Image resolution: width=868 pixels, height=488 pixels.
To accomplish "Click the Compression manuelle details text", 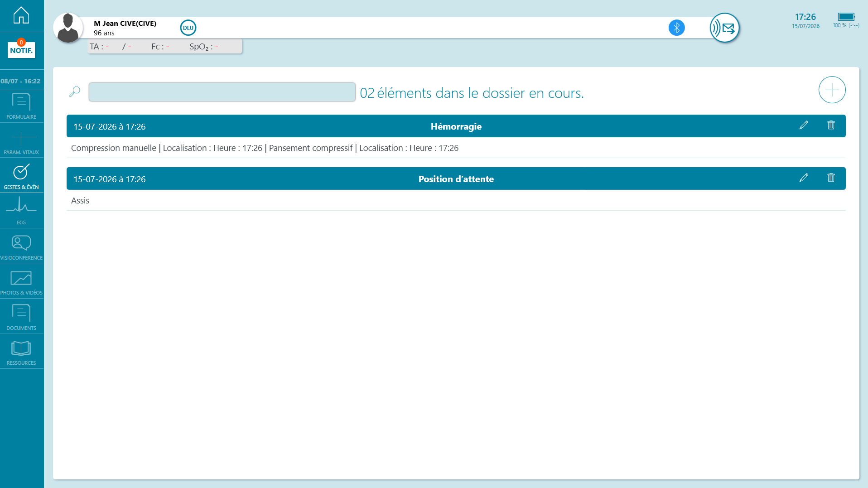I will point(265,148).
